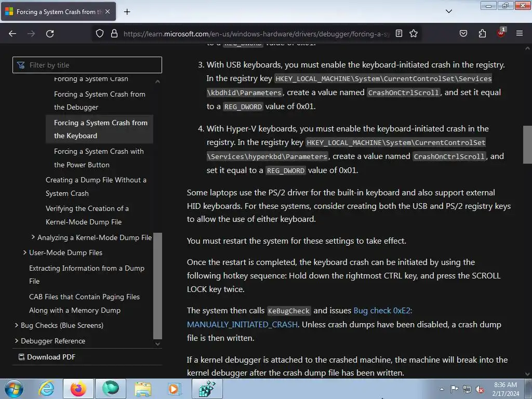Click the filter funnel icon
The width and height of the screenshot is (532, 399).
21,65
